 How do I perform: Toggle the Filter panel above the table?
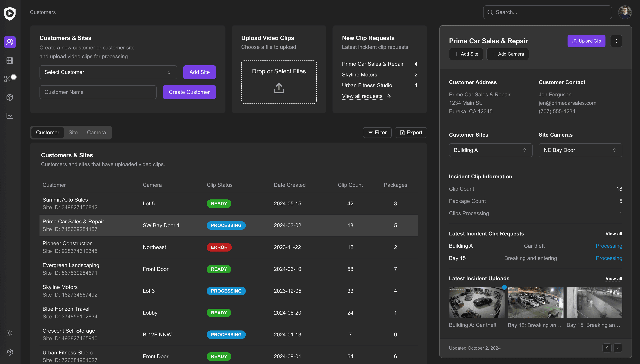pyautogui.click(x=377, y=133)
